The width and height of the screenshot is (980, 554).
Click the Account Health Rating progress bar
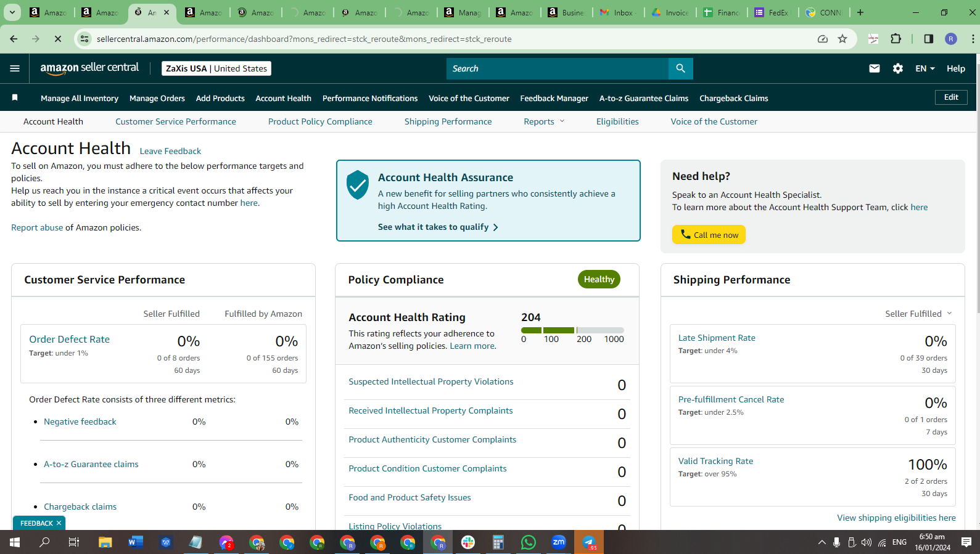(572, 330)
